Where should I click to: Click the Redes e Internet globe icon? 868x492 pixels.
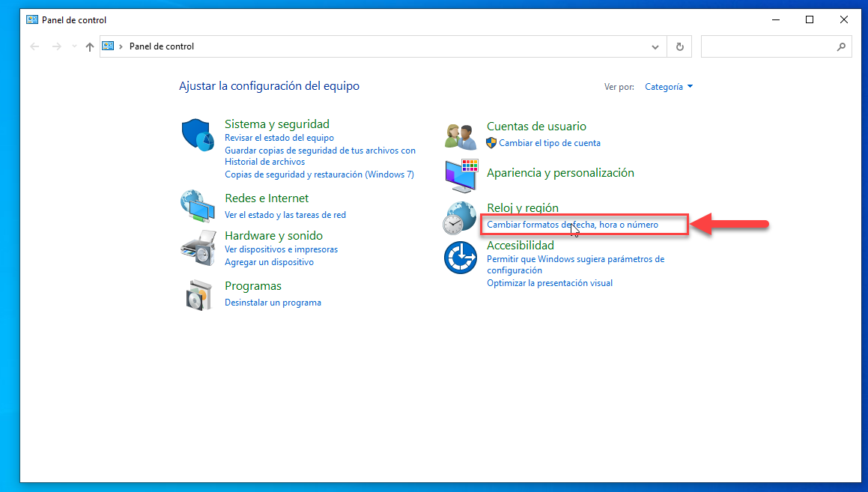pos(198,206)
